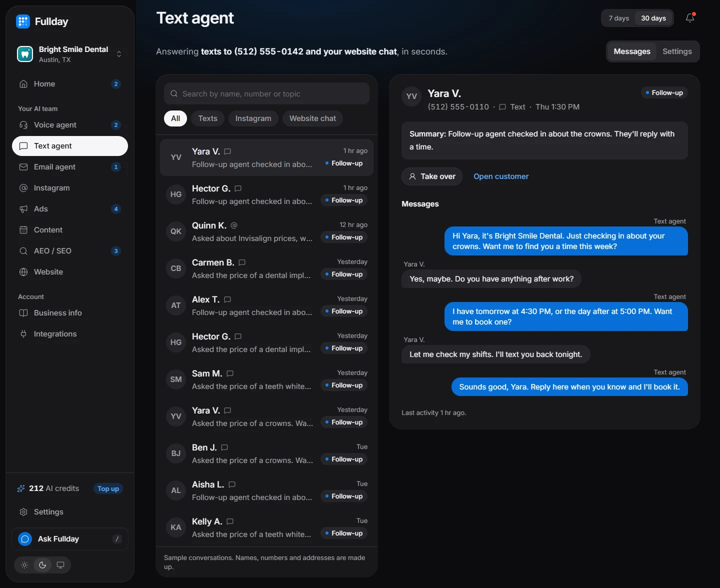Click the Bright Smile Dental tooth avatar

tap(25, 54)
